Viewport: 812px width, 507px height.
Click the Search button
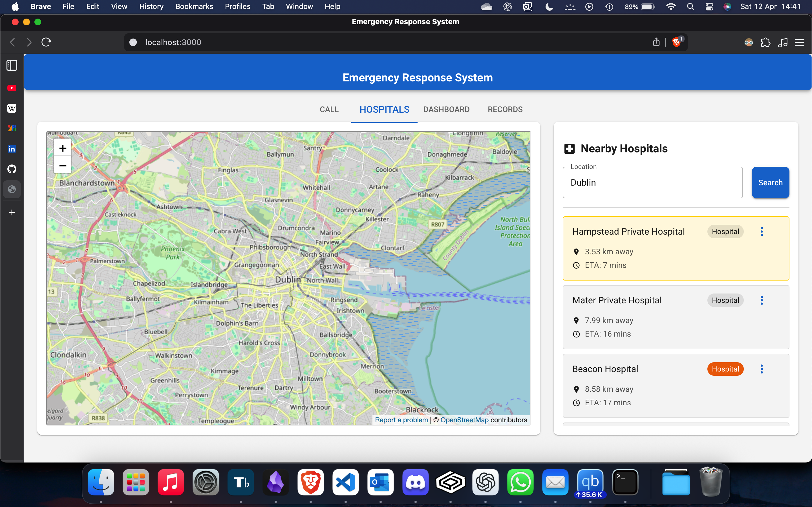tap(770, 183)
